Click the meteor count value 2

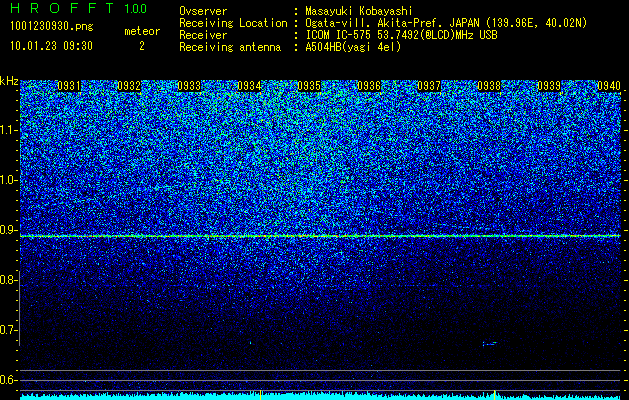tap(142, 46)
